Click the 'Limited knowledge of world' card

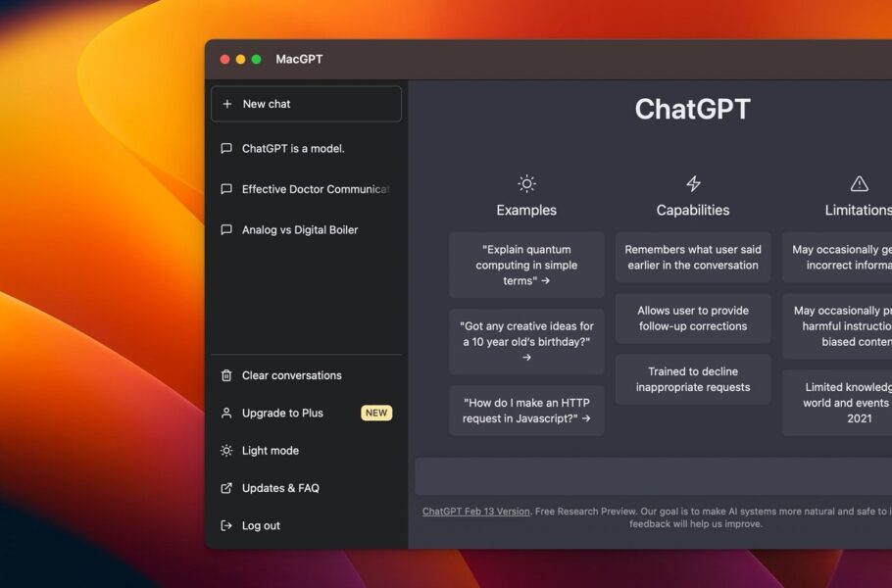pos(837,403)
